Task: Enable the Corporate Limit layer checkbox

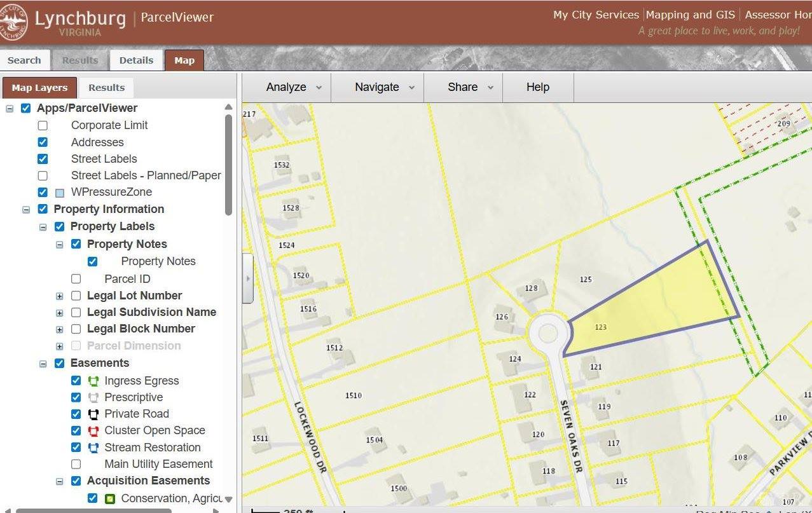Action: [x=43, y=125]
